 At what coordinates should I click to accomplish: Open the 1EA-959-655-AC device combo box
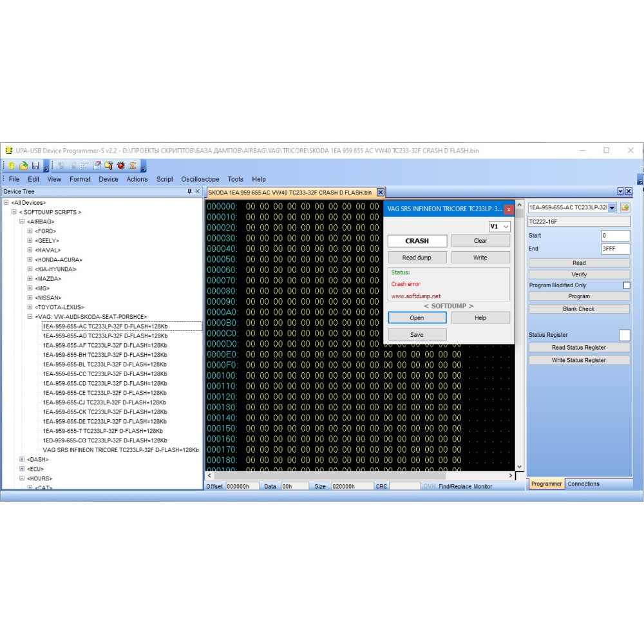573,207
